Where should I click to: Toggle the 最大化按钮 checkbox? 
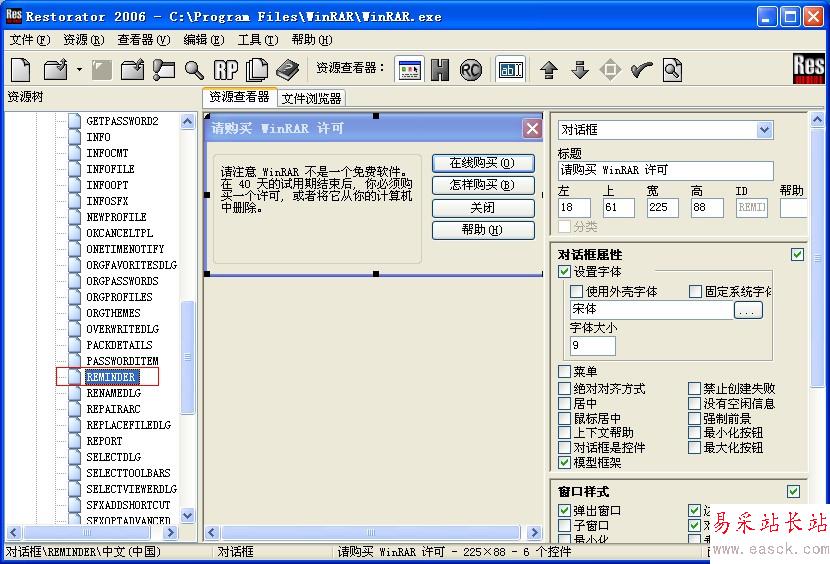(694, 447)
